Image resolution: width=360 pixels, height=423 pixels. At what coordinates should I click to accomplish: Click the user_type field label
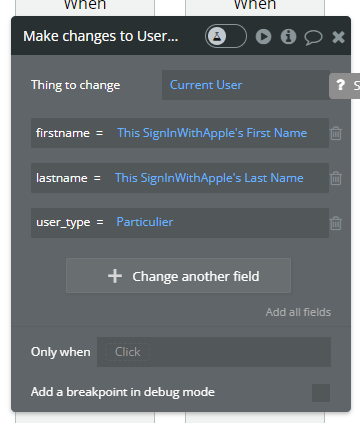pos(63,223)
